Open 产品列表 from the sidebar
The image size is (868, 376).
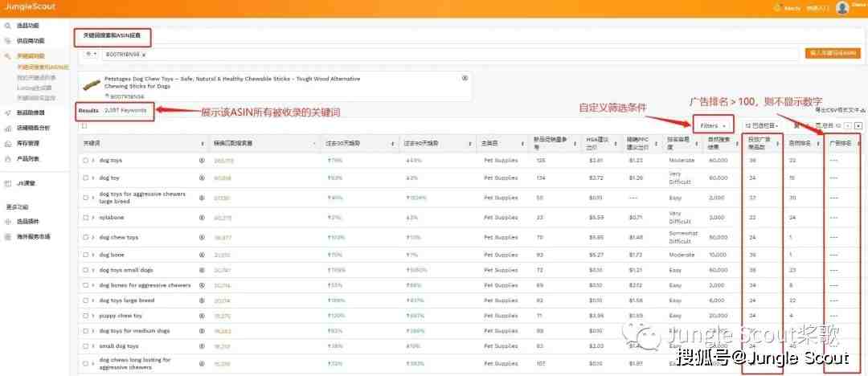(x=27, y=158)
